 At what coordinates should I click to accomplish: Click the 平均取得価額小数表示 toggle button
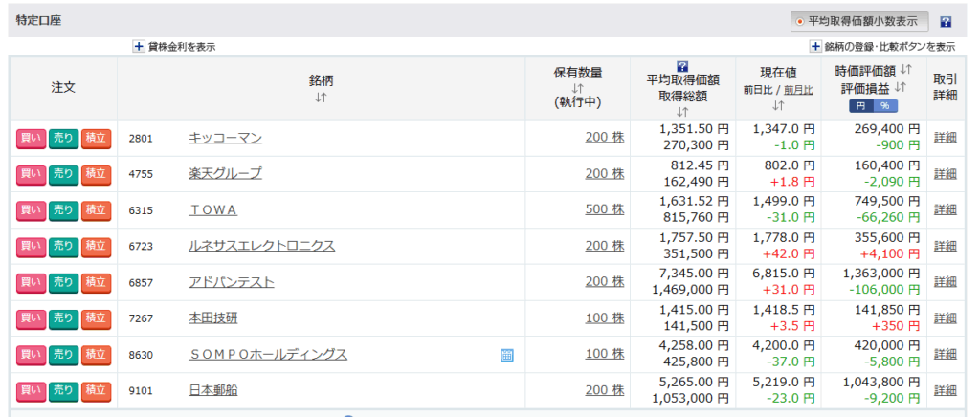[x=858, y=21]
